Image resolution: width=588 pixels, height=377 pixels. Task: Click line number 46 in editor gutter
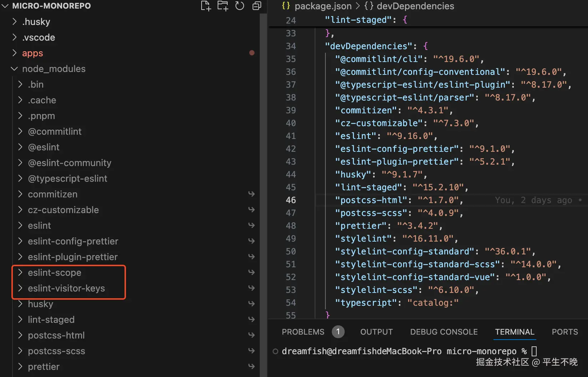291,200
